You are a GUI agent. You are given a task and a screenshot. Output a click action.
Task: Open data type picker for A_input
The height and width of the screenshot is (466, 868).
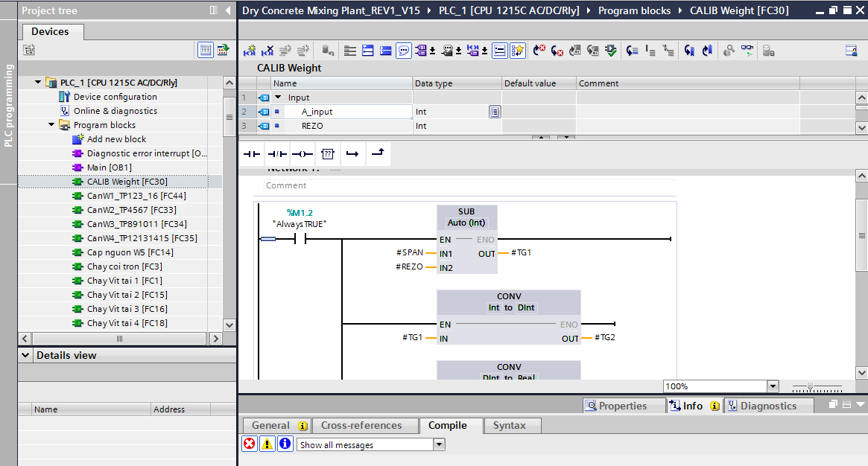(x=495, y=112)
